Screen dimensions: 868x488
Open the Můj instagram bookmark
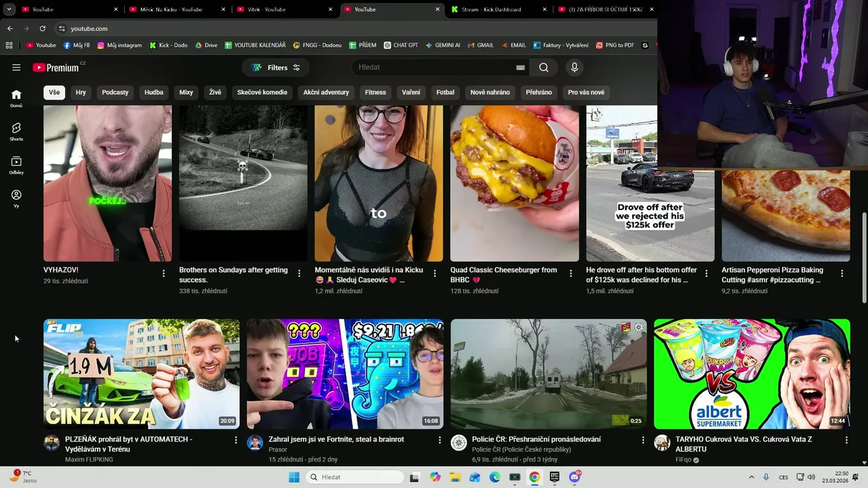pyautogui.click(x=119, y=45)
